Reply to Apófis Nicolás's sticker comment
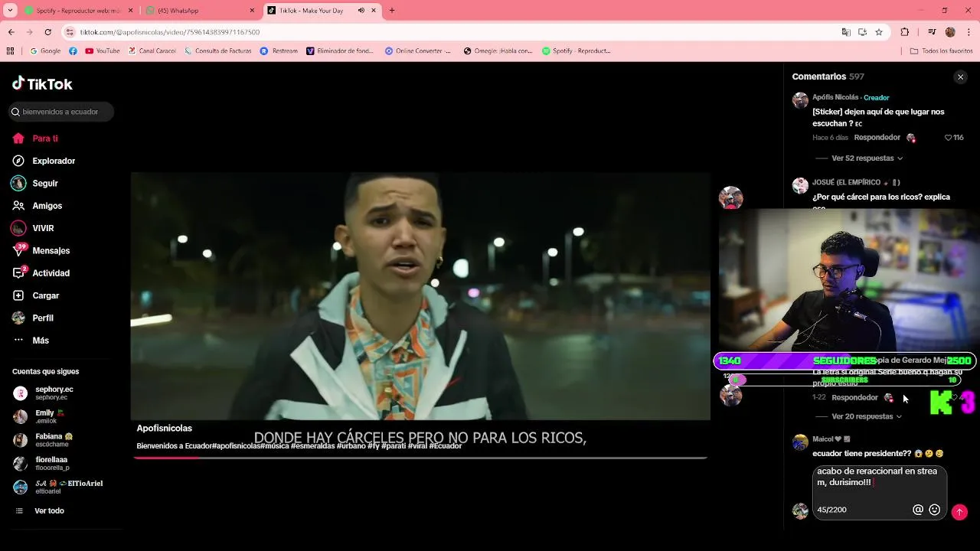 [877, 138]
